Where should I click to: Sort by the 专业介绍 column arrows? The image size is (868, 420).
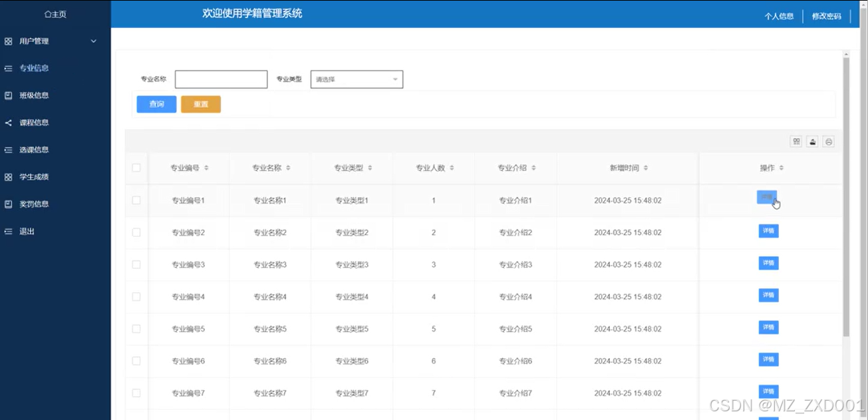tap(533, 168)
